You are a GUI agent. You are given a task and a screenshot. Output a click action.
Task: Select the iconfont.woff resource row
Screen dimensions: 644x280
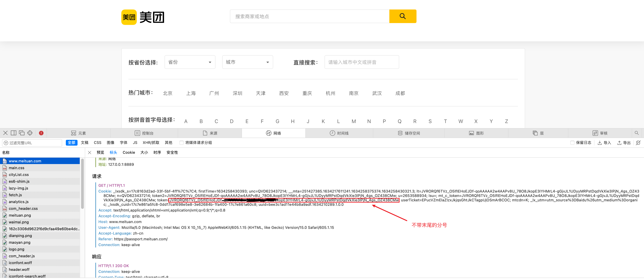click(40, 263)
